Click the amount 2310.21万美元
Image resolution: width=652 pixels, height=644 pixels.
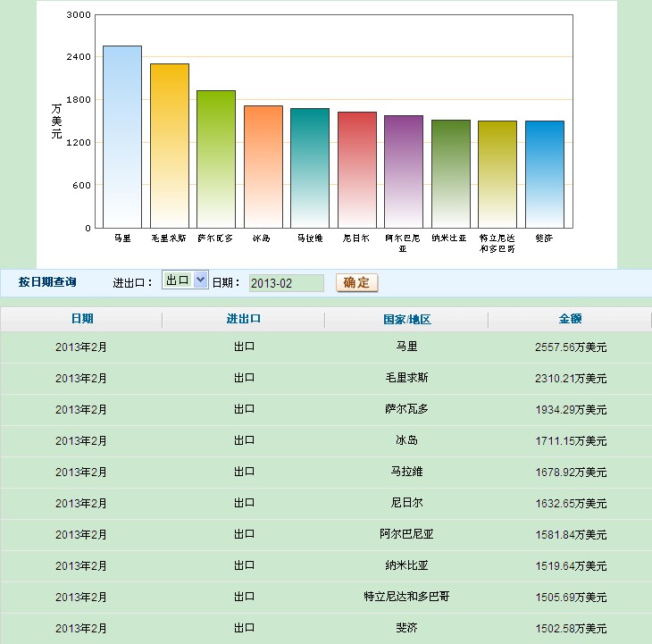tap(571, 379)
